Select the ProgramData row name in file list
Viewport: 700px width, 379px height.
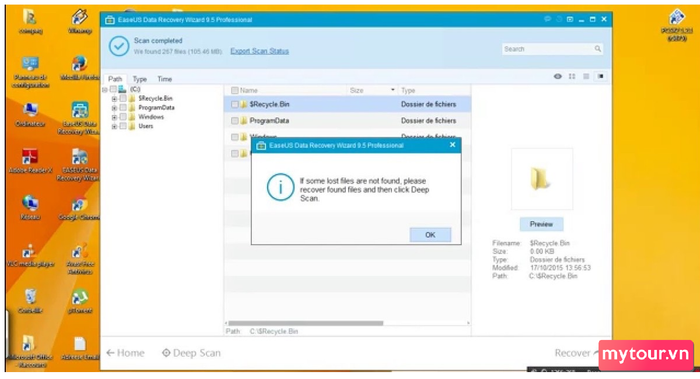tap(269, 121)
